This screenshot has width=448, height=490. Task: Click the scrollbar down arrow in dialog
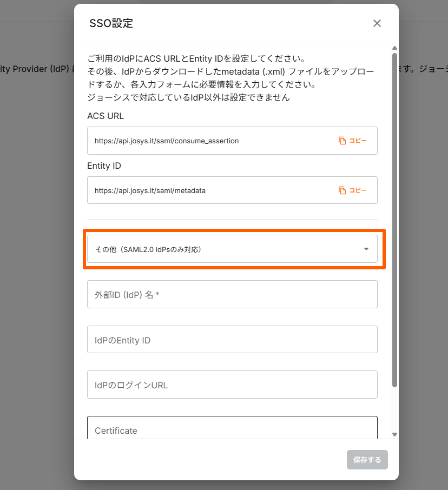[394, 434]
